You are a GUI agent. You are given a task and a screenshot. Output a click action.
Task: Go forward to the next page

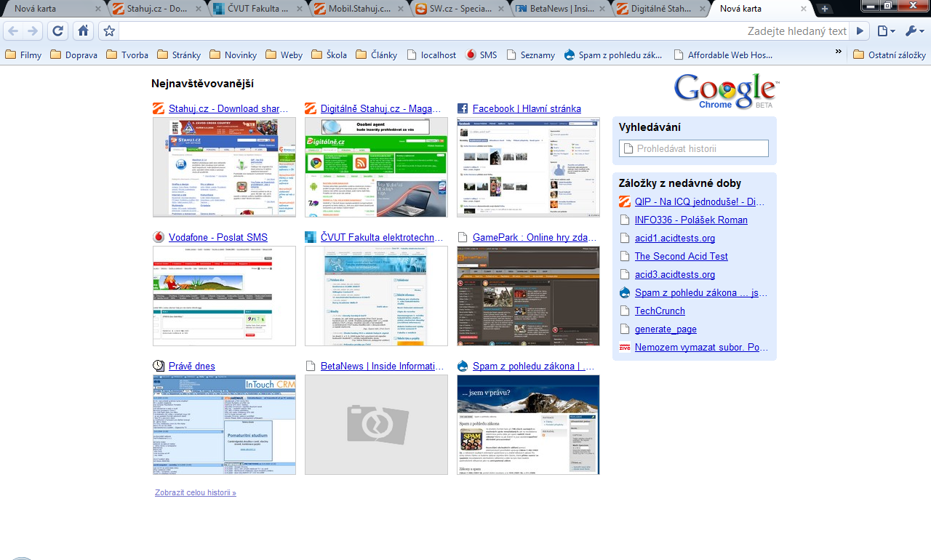pyautogui.click(x=33, y=31)
